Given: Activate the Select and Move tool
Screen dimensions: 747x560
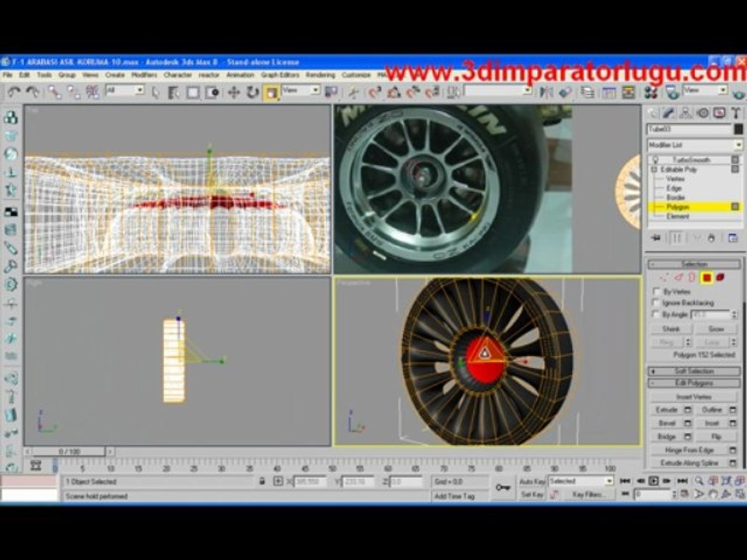Looking at the screenshot, I should pyautogui.click(x=233, y=92).
